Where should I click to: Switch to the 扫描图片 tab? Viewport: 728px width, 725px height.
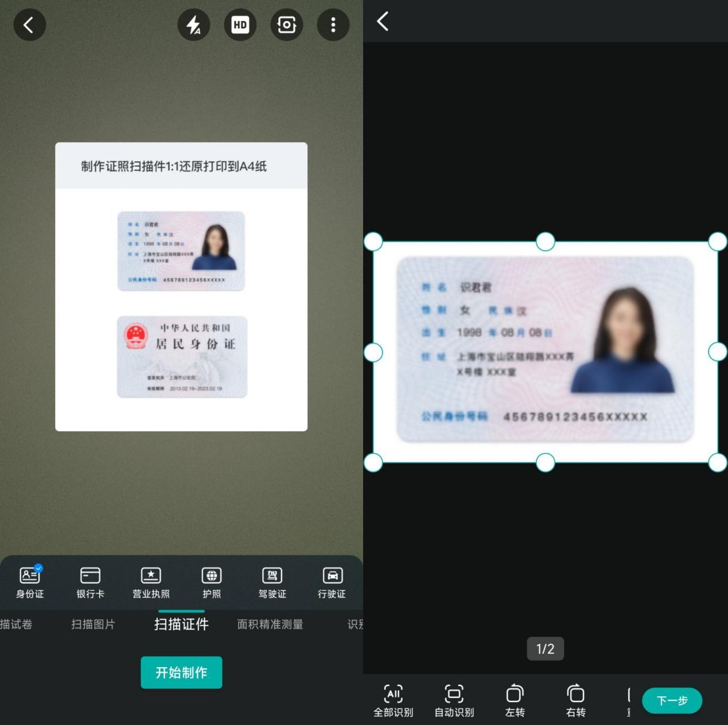93,624
